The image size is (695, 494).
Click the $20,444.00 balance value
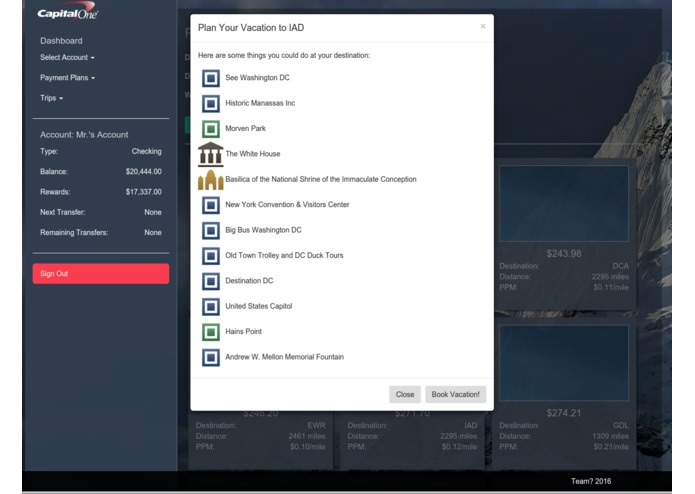(144, 171)
